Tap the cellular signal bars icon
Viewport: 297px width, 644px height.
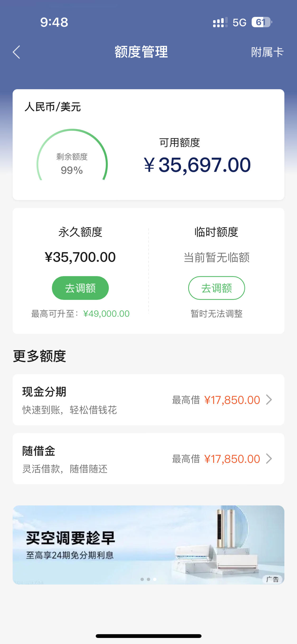pyautogui.click(x=220, y=22)
